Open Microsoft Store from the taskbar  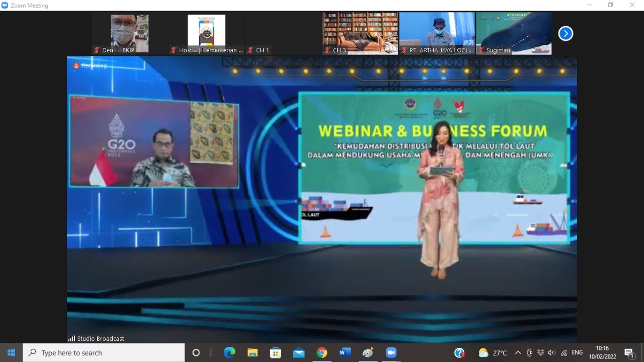tap(276, 353)
